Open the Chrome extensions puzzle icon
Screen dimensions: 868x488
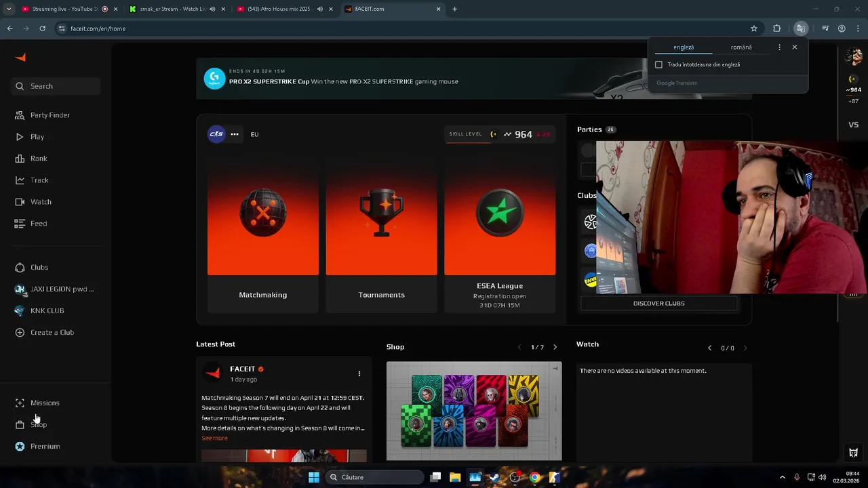(777, 28)
